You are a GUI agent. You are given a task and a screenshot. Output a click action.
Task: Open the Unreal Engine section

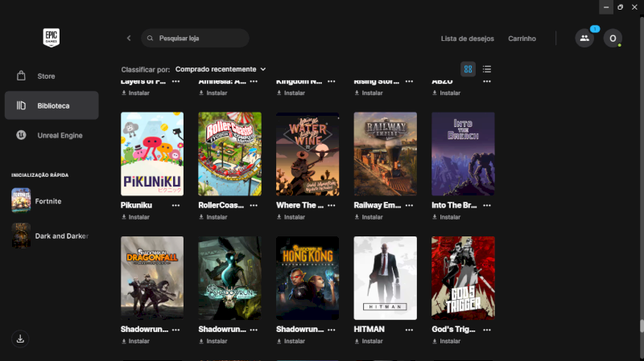tap(52, 135)
